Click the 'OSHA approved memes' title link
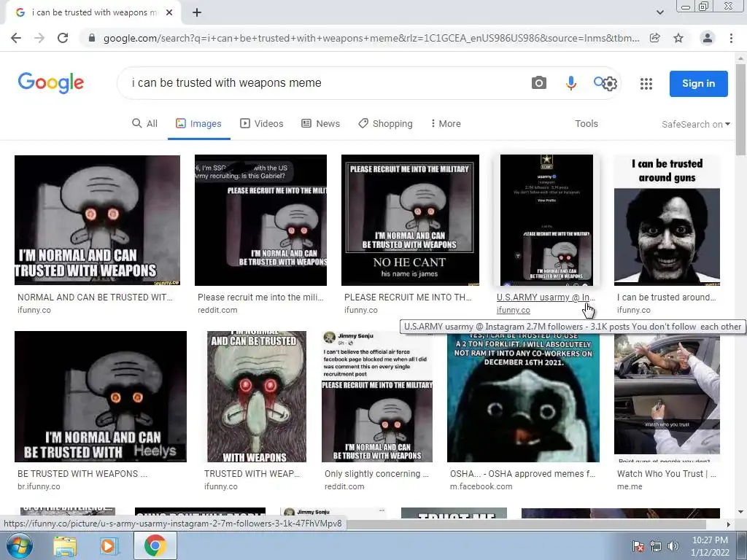747x560 pixels. [522, 474]
